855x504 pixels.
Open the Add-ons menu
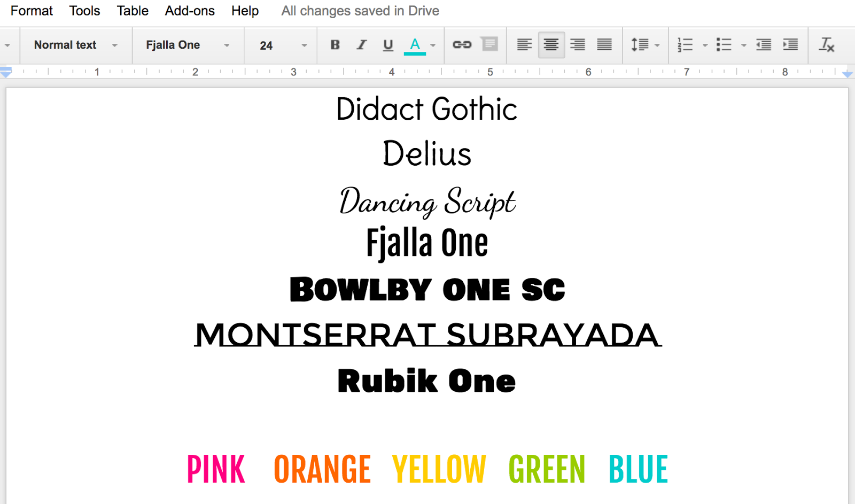190,11
